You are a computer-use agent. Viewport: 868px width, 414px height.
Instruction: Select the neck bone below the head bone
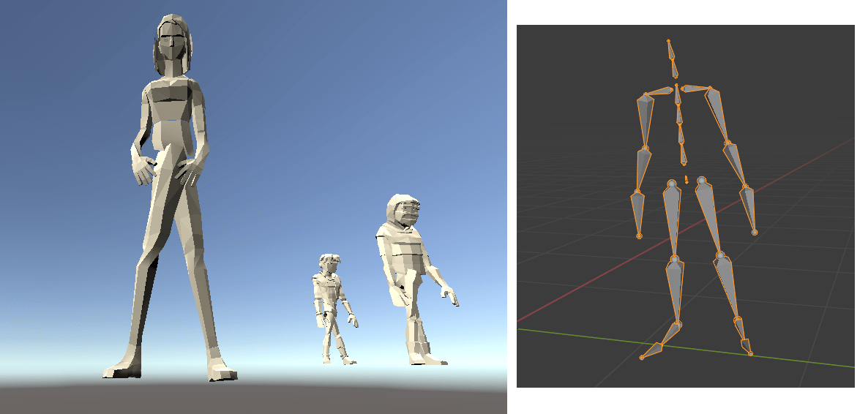[675, 69]
